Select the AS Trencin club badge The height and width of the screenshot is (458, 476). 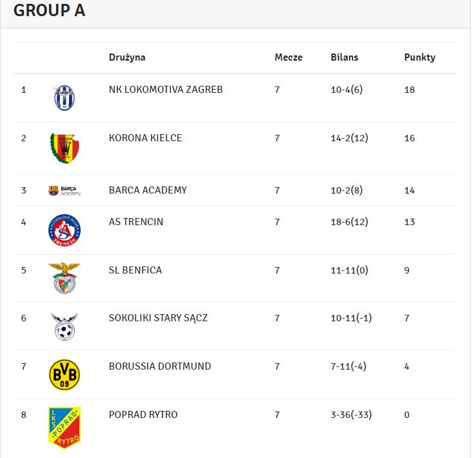click(x=64, y=230)
